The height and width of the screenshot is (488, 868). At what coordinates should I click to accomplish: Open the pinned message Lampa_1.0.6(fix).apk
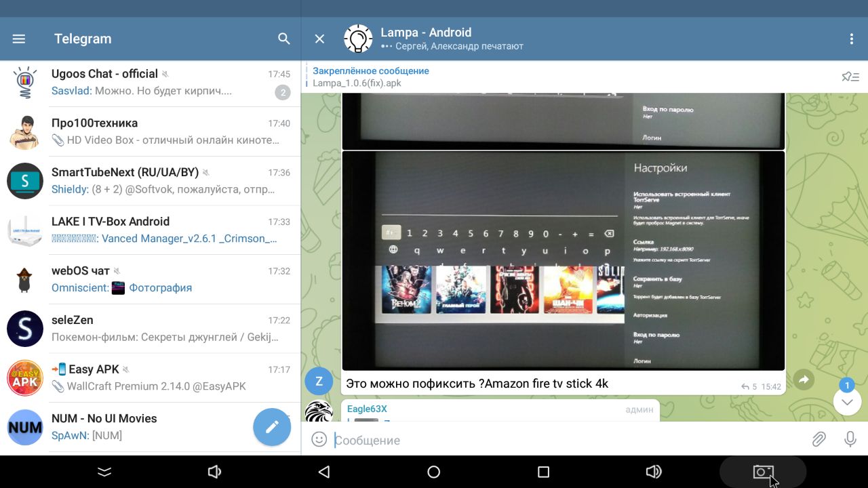click(570, 77)
